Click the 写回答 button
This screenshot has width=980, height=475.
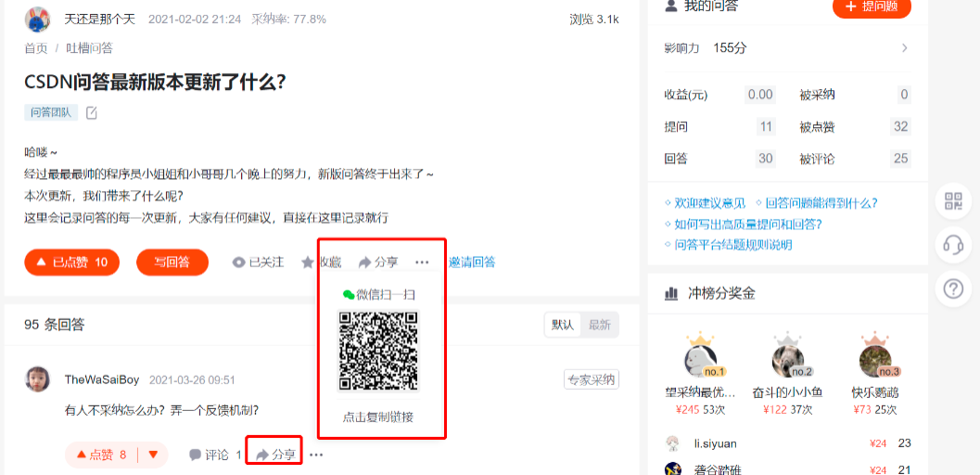pyautogui.click(x=172, y=263)
